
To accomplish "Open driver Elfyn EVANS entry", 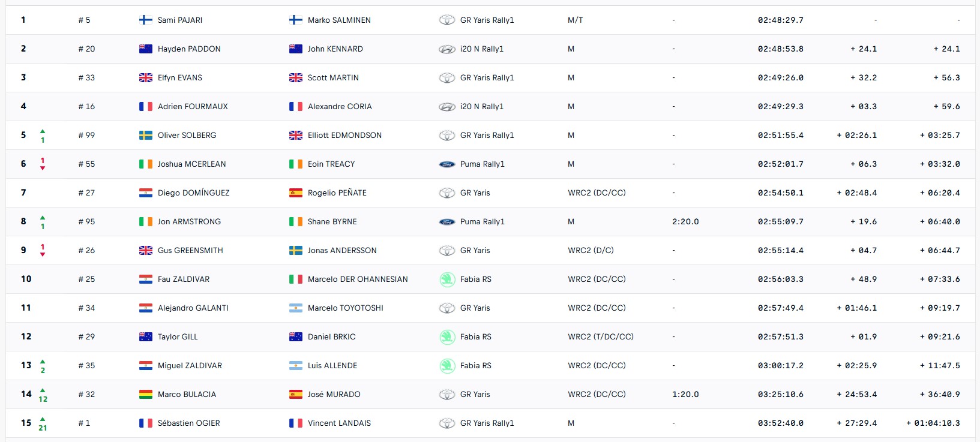I will 180,78.
